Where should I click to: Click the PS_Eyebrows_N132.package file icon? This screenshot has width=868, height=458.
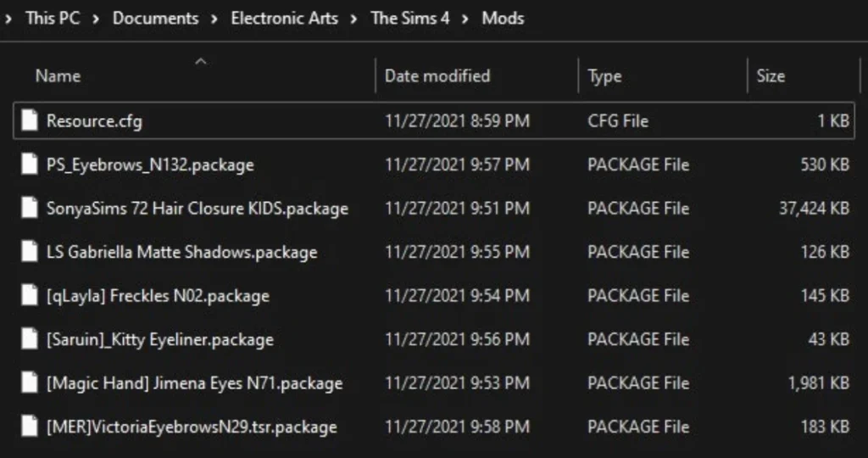pyautogui.click(x=30, y=165)
